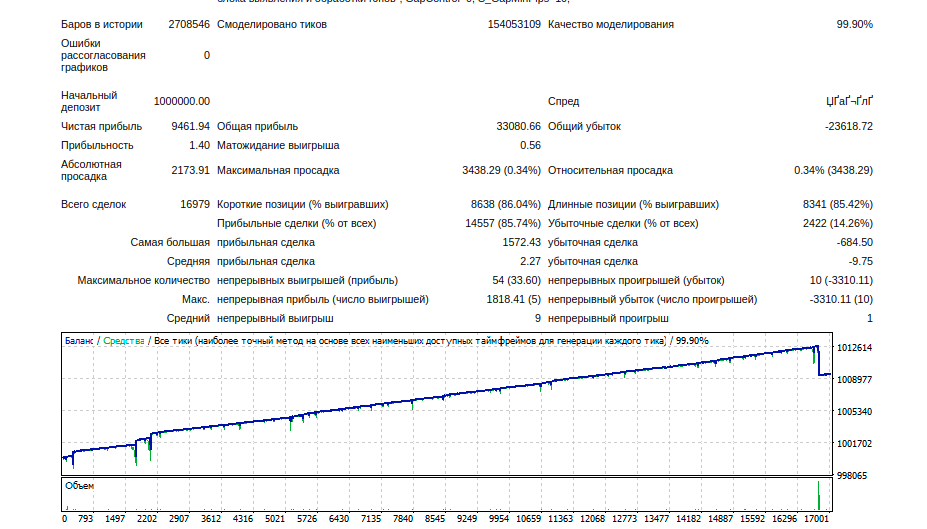Select the average consecutive wins value 9
Image resolution: width=927 pixels, height=529 pixels.
(x=537, y=317)
